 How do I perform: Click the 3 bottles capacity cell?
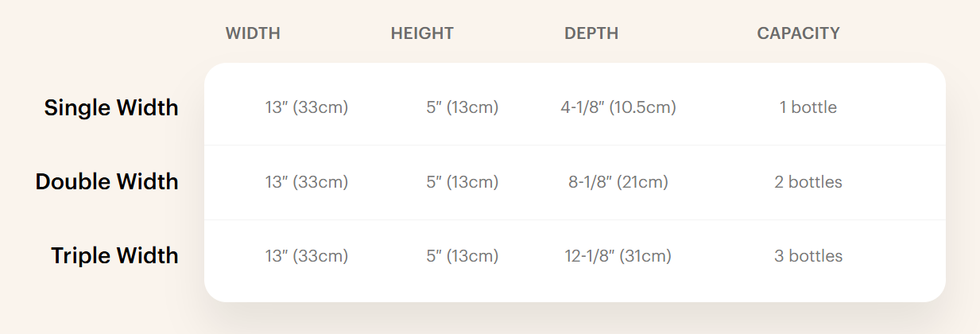808,256
